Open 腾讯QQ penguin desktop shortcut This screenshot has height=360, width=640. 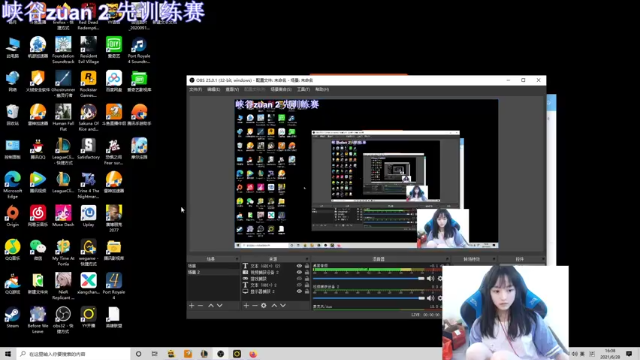38,149
